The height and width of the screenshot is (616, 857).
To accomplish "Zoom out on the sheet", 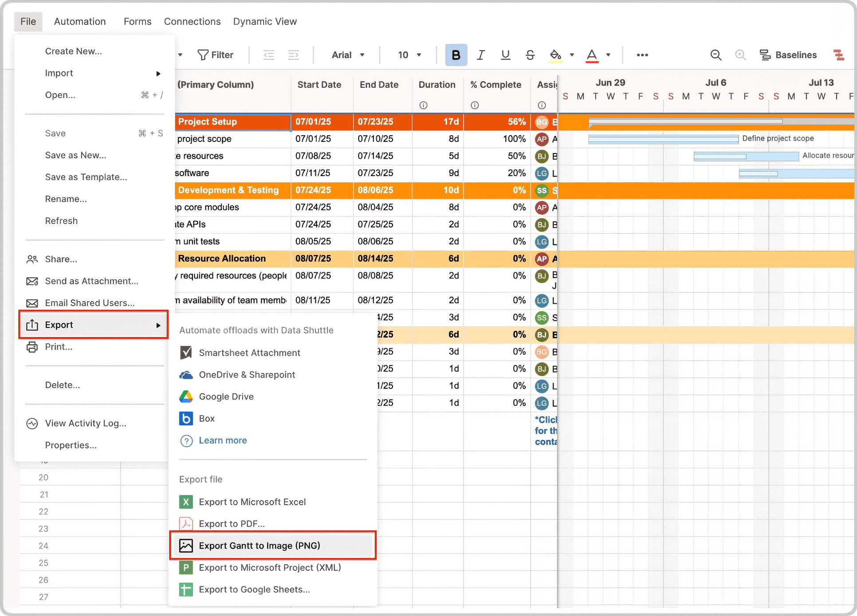I will tap(715, 55).
